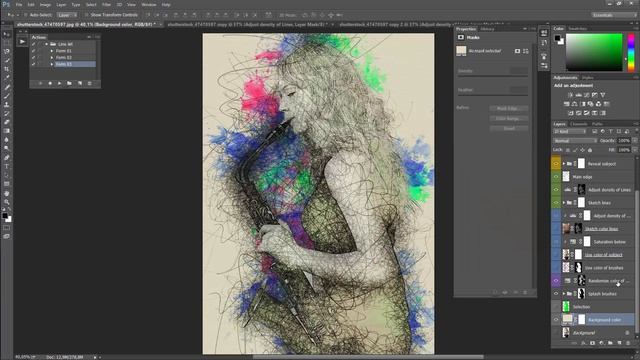Image resolution: width=640 pixels, height=360 pixels.
Task: Click the Invert button in Properties
Action: (x=509, y=128)
